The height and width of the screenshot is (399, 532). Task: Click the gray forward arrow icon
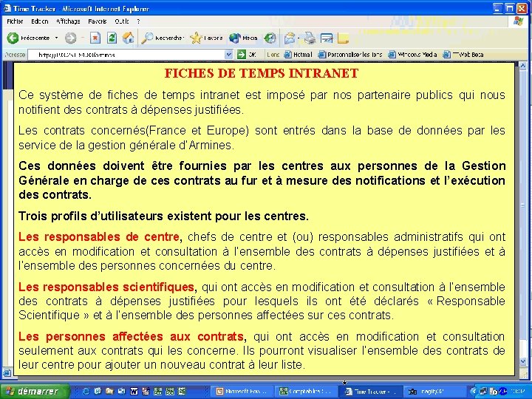(x=71, y=38)
